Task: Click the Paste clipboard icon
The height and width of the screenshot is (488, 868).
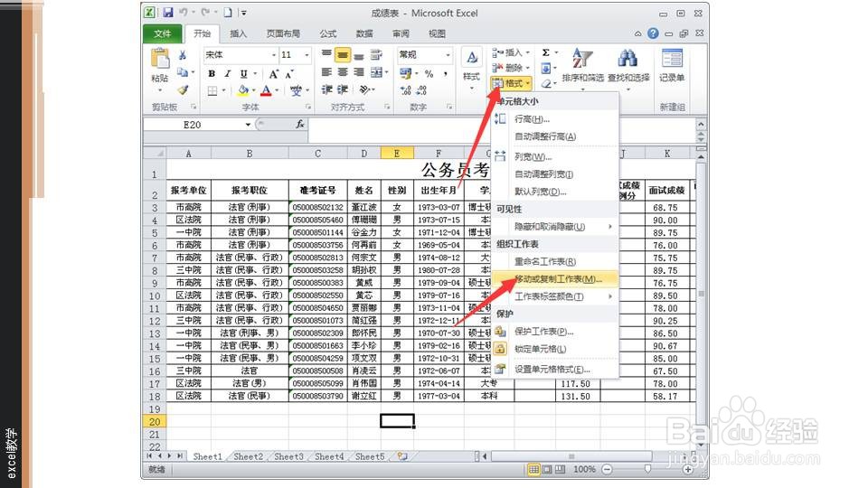Action: click(160, 60)
